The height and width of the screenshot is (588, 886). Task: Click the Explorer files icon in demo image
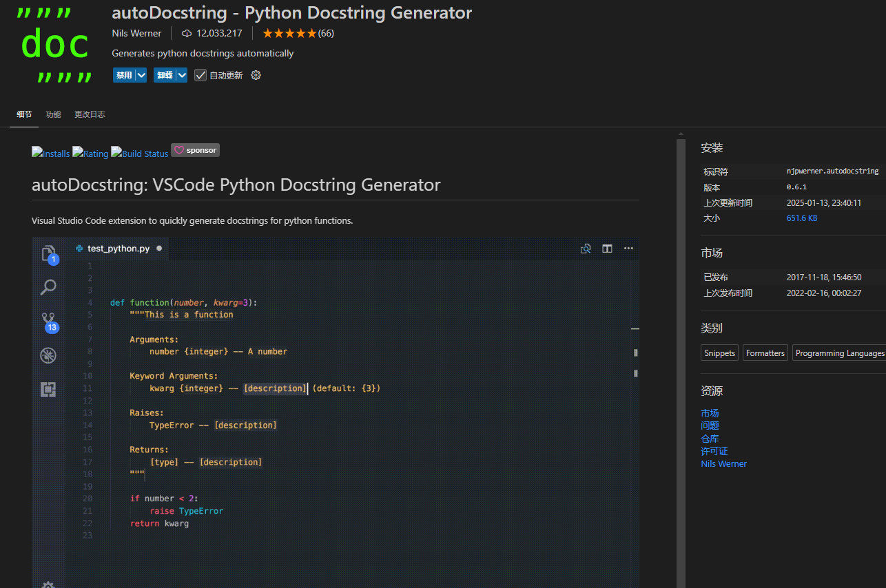click(x=49, y=254)
